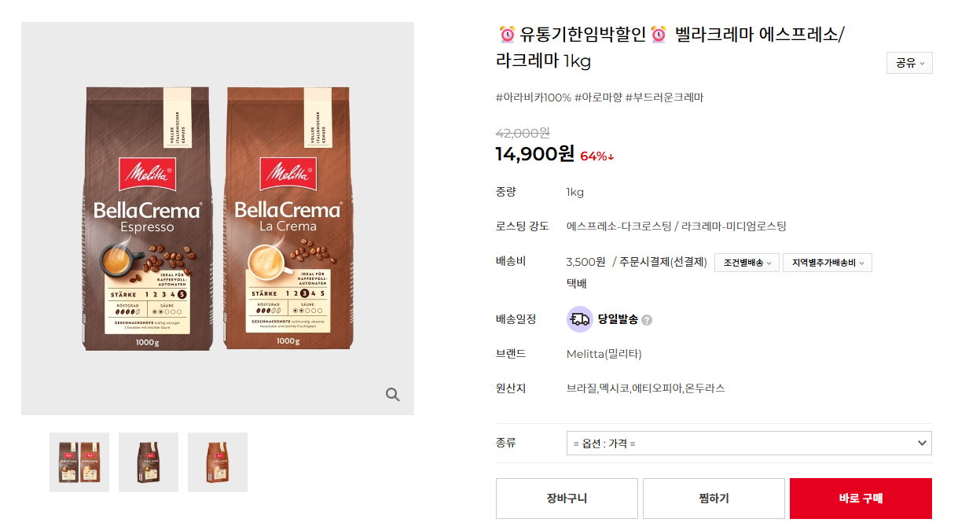Image resolution: width=980 pixels, height=530 pixels.
Task: Add item to cart with 장바구니
Action: [567, 499]
